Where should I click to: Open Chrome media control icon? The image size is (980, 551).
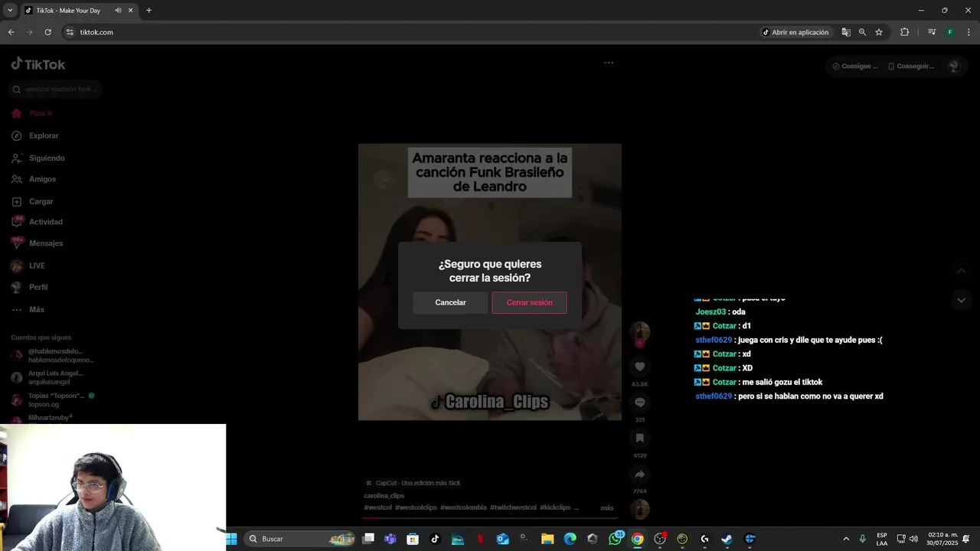click(932, 32)
